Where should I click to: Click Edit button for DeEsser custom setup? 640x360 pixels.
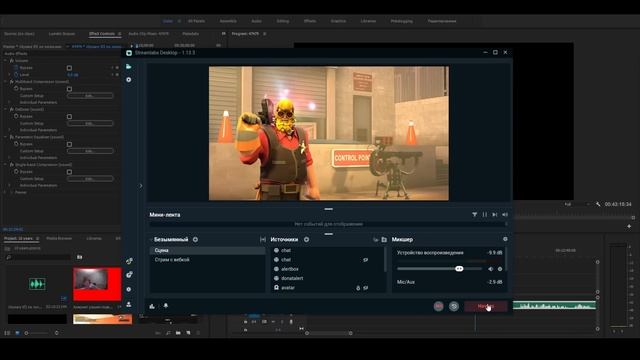90,123
